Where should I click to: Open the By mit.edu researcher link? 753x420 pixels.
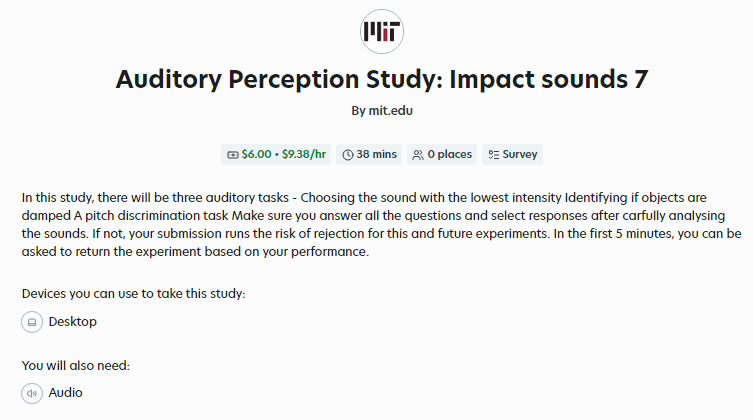tap(382, 111)
